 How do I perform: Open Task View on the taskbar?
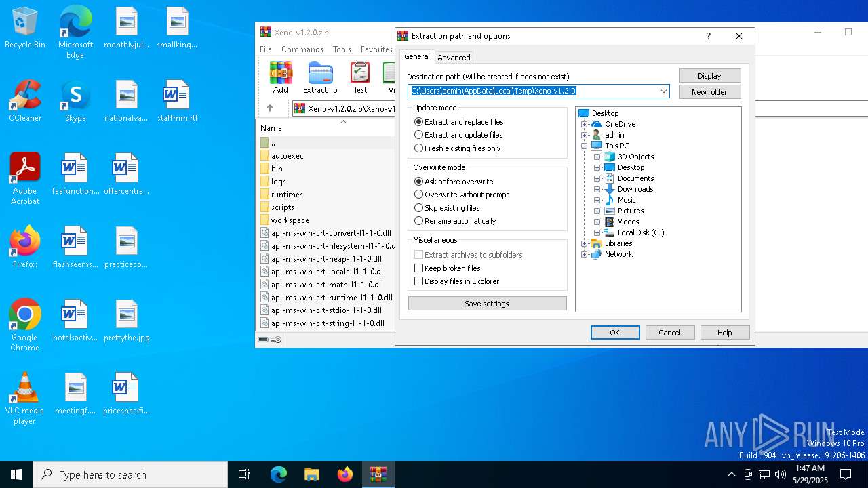coord(244,474)
